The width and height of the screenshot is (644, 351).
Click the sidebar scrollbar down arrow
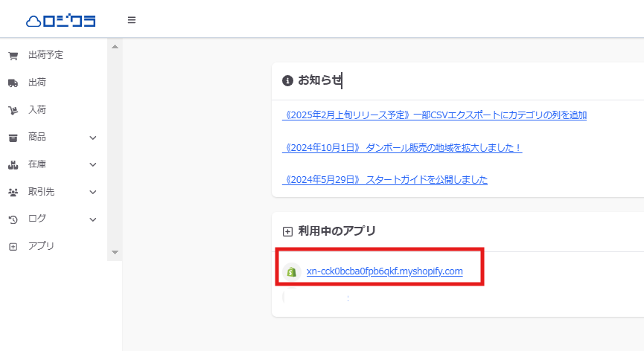(115, 252)
